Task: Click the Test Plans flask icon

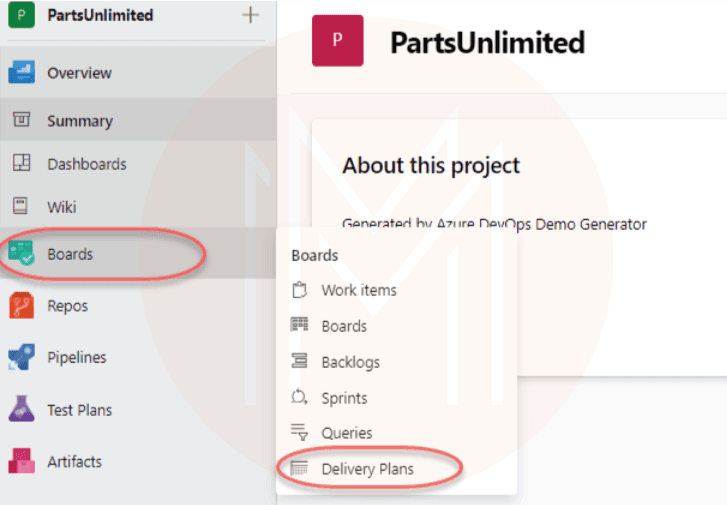Action: pos(22,409)
